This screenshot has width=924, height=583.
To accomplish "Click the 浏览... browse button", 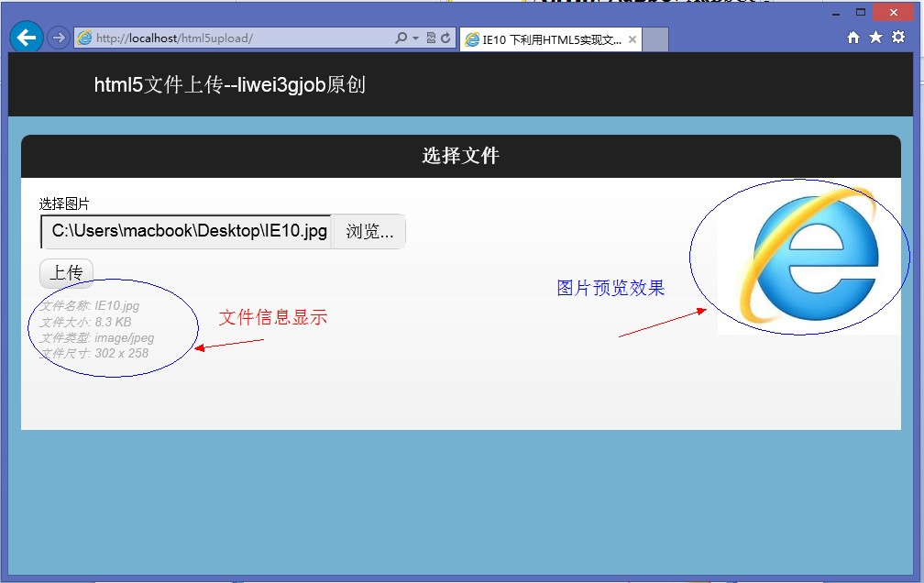I will [x=369, y=232].
